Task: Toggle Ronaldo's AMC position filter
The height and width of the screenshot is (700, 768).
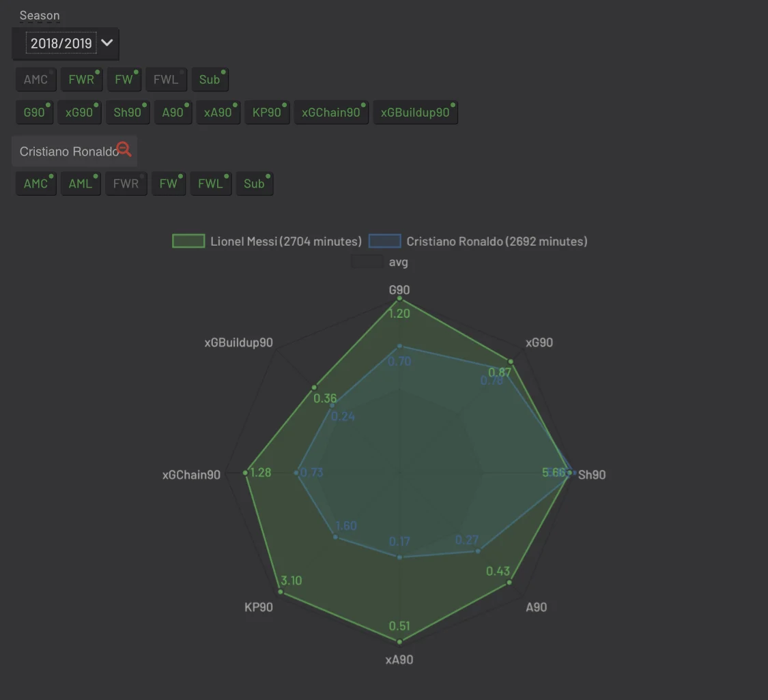Action: click(35, 184)
